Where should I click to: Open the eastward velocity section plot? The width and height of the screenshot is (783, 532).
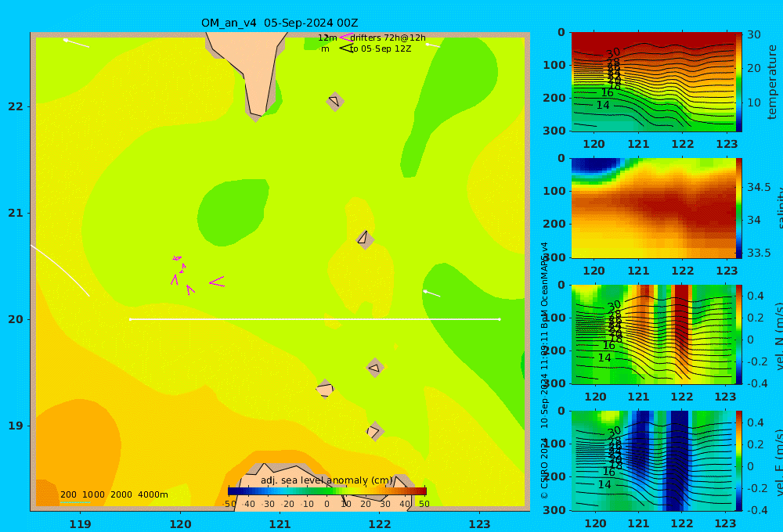pyautogui.click(x=653, y=461)
